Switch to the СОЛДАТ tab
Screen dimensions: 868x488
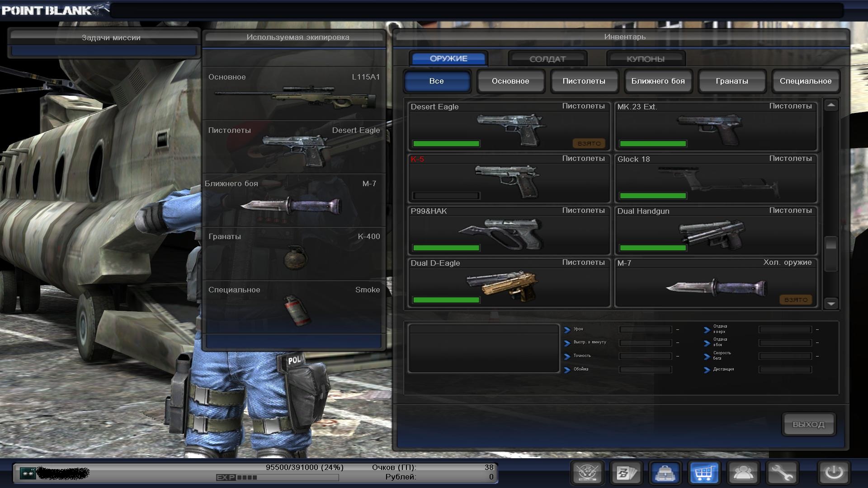pos(547,59)
